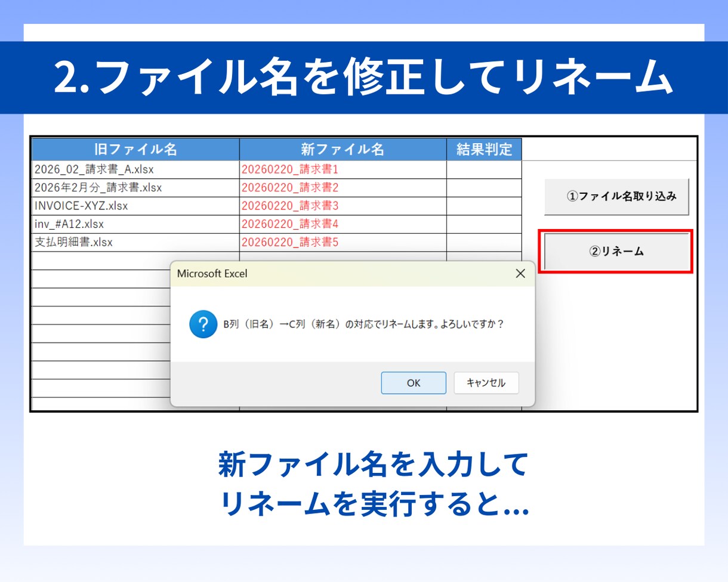Select cell inv_#A12.xlsx

135,225
